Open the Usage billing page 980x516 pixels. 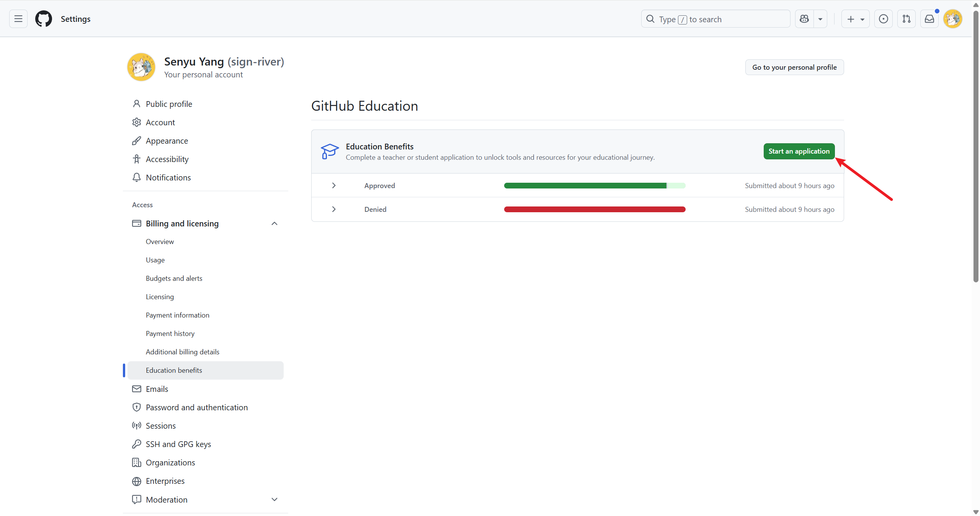155,260
